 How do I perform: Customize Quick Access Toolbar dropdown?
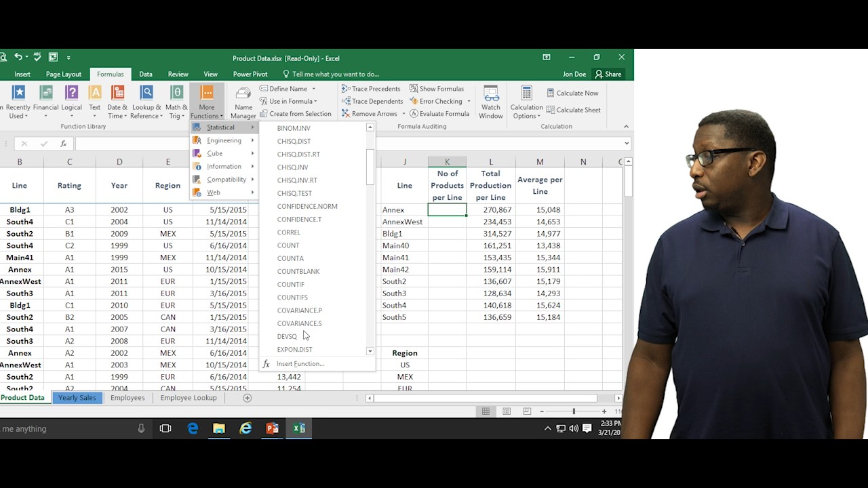(x=68, y=58)
